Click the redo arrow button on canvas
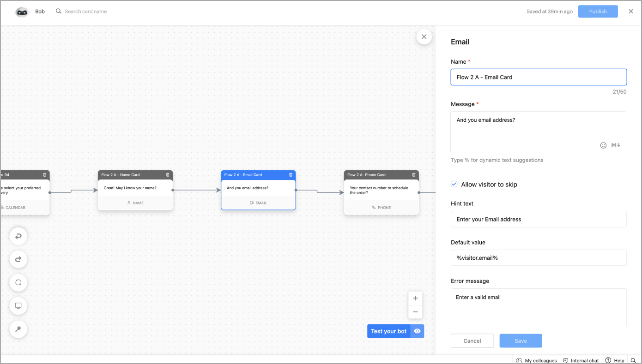The width and height of the screenshot is (642, 364). [18, 259]
